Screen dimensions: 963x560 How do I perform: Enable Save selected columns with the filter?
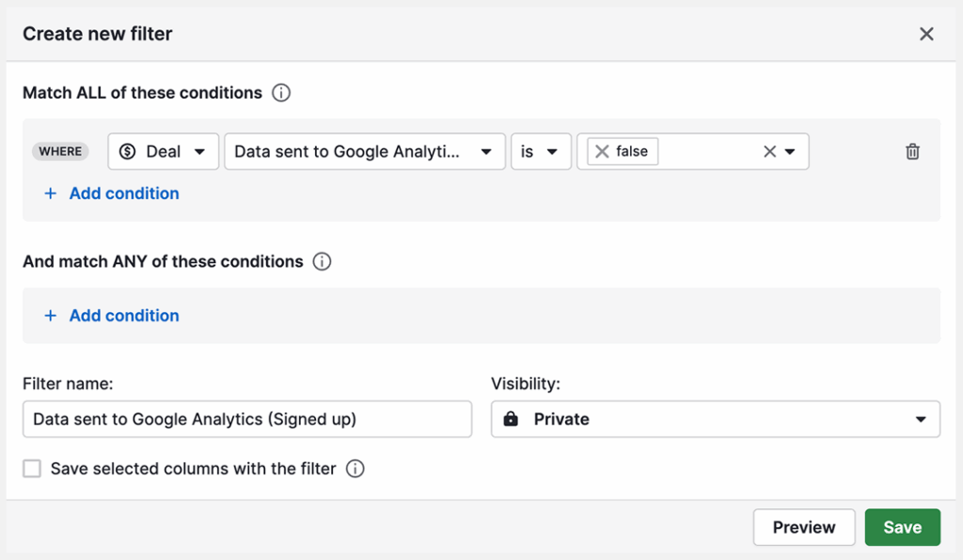click(32, 468)
